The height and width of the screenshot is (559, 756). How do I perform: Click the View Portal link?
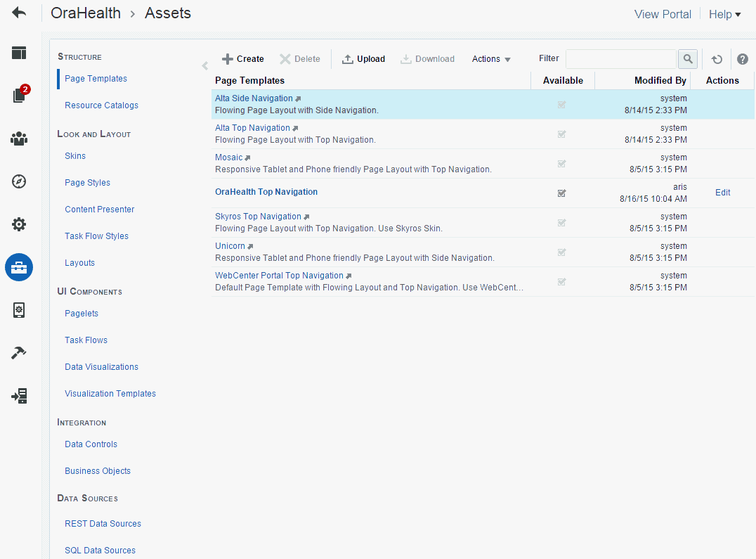663,15
